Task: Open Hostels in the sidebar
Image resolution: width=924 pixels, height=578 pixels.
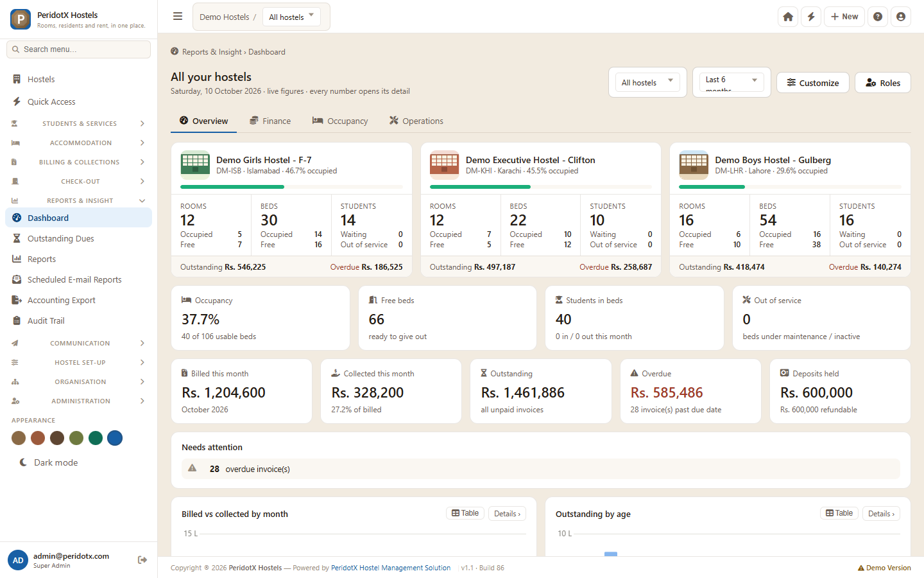Action: [78, 79]
